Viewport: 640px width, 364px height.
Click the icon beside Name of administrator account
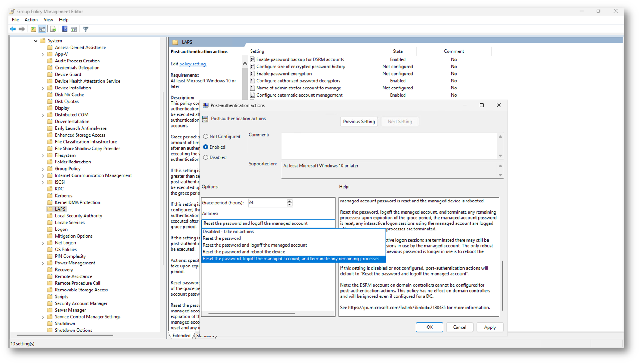point(252,88)
